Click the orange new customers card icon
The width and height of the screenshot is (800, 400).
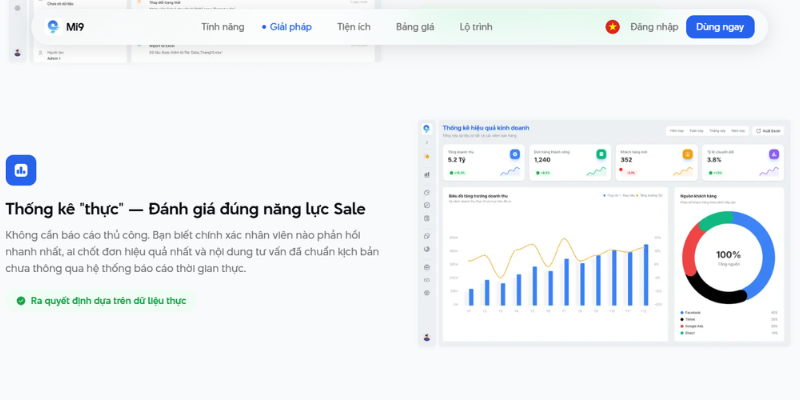[687, 154]
